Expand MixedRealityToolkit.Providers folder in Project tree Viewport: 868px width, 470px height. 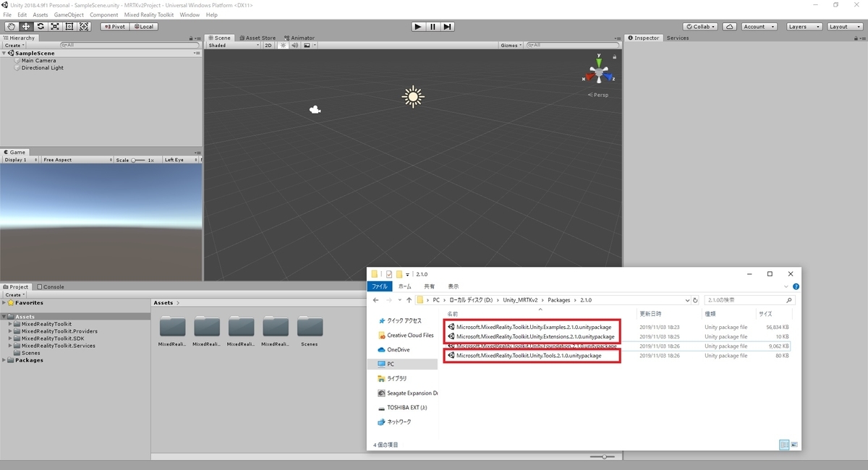10,331
